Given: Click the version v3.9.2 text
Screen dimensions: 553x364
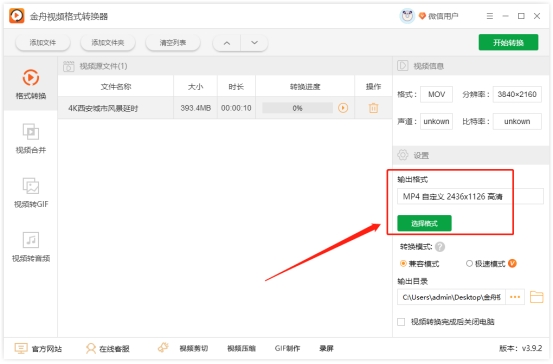Looking at the screenshot, I should point(521,348).
